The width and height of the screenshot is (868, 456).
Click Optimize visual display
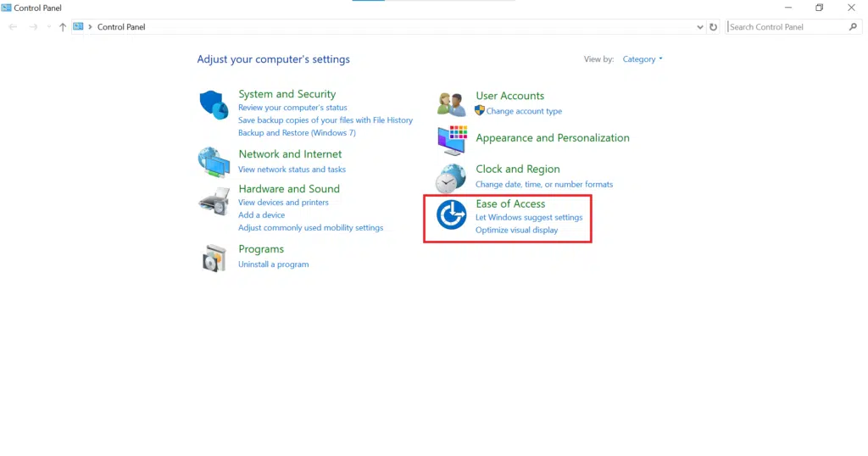(x=516, y=231)
